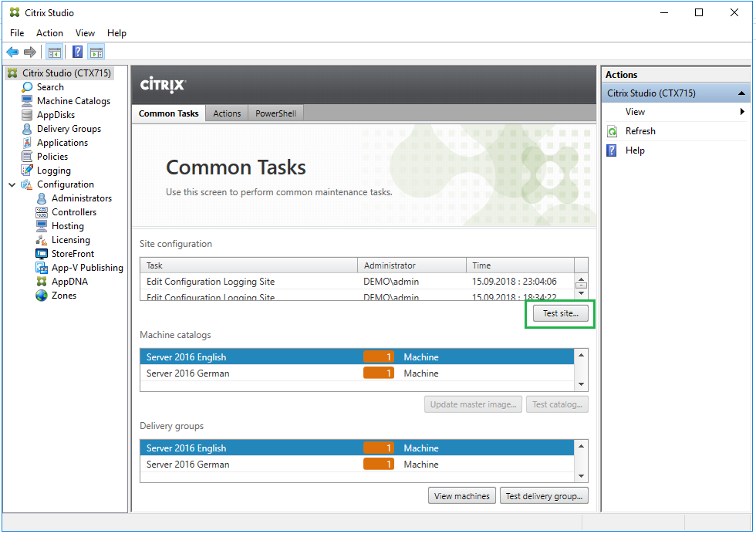Click the Delivery Groups icon
The image size is (756, 534).
[27, 129]
